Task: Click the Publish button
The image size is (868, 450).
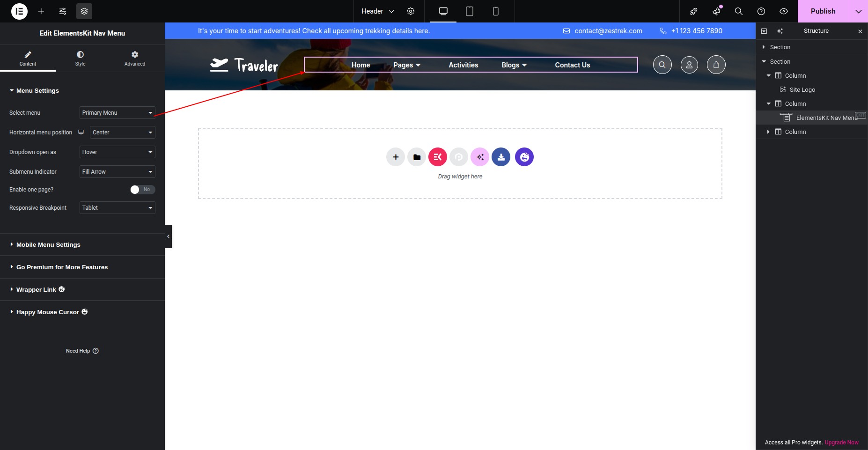Action: pyautogui.click(x=823, y=11)
